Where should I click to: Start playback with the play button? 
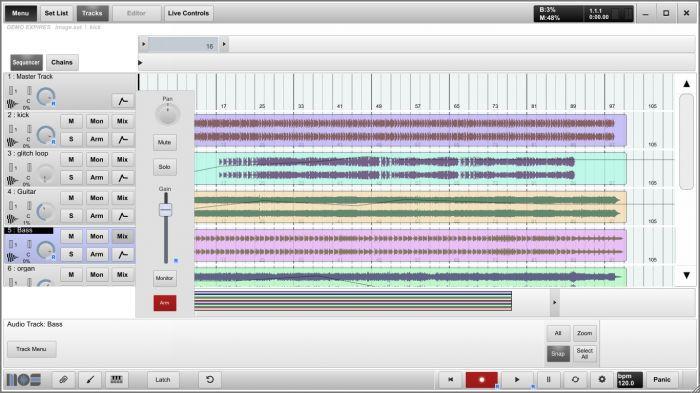(x=517, y=380)
